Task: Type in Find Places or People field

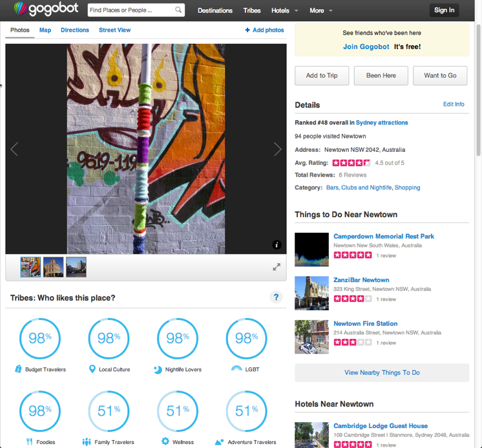Action: point(130,10)
